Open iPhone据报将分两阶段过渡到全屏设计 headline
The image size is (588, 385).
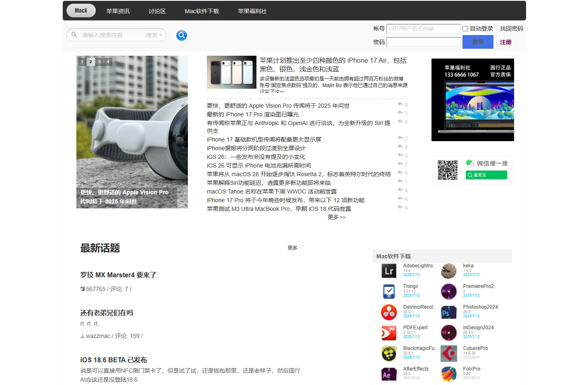point(256,148)
